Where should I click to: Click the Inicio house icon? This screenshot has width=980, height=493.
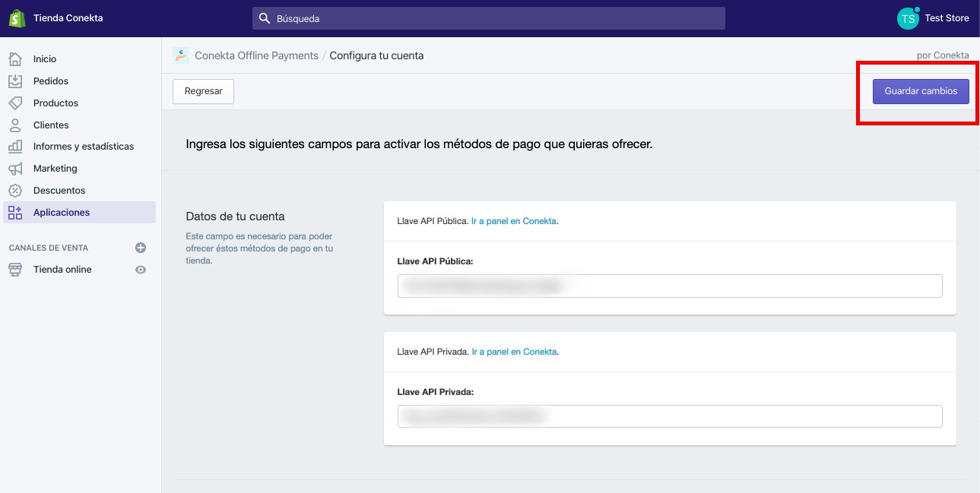click(15, 58)
